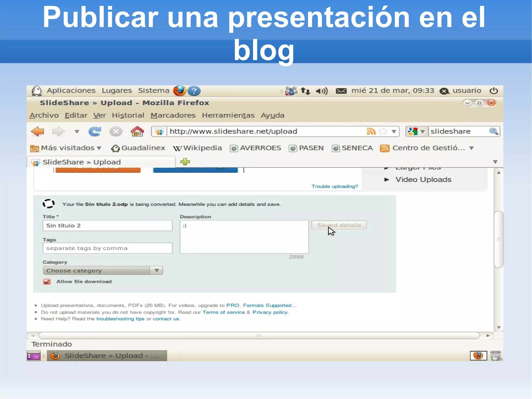Open the PRO upgrade link
Screen dimensions: 532x399
[232, 305]
